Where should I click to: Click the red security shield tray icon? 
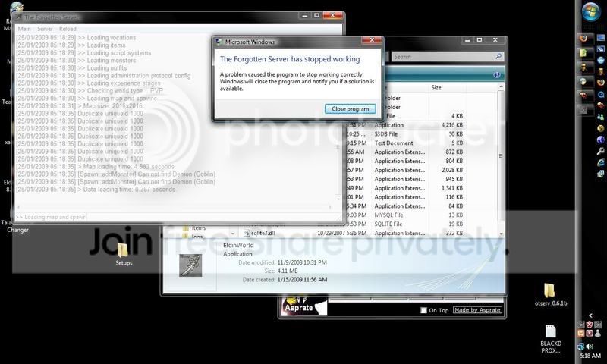click(x=590, y=325)
